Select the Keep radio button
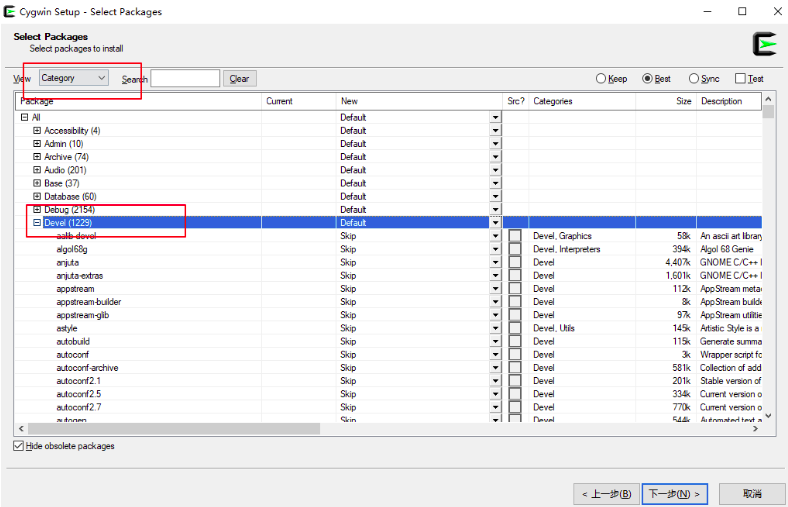Screen dimensions: 788x507 [612, 78]
